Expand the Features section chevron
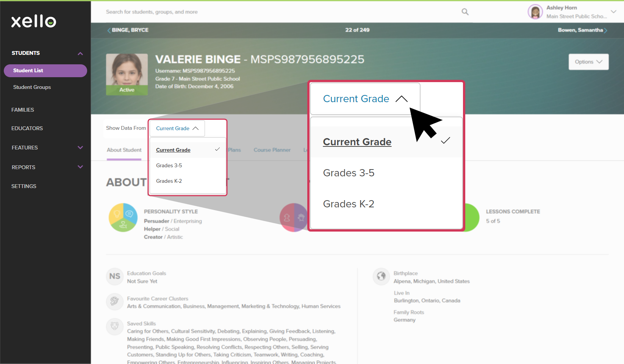Viewport: 624px width, 364px height. pyautogui.click(x=80, y=148)
